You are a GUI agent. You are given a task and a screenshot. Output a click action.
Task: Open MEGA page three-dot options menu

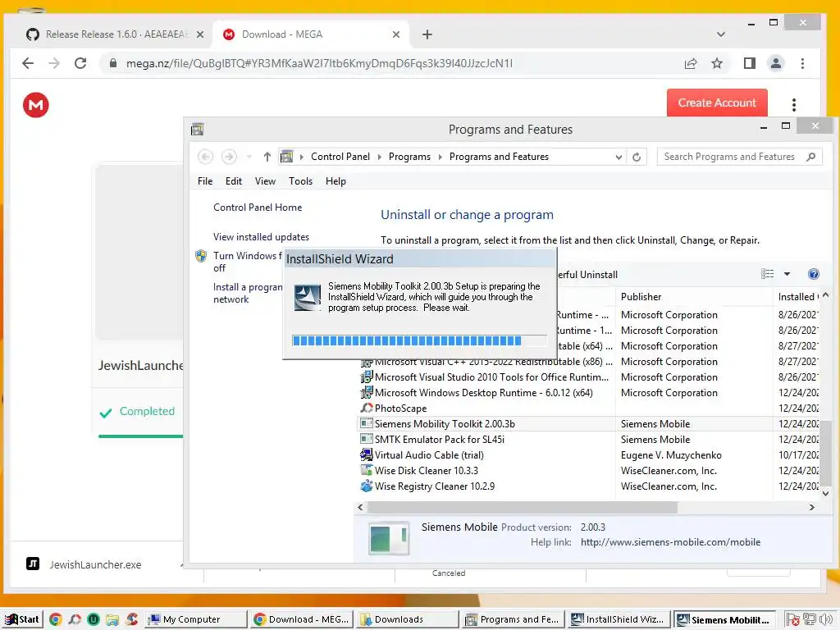coord(794,104)
